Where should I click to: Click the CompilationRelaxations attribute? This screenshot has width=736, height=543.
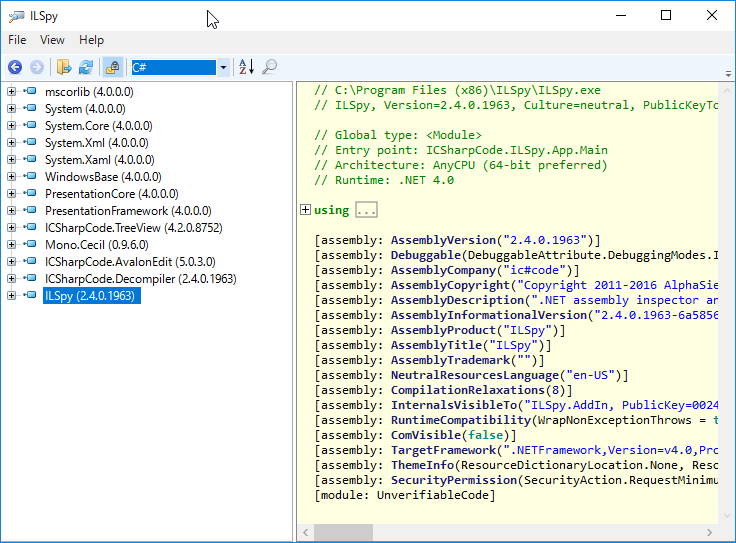pyautogui.click(x=468, y=390)
